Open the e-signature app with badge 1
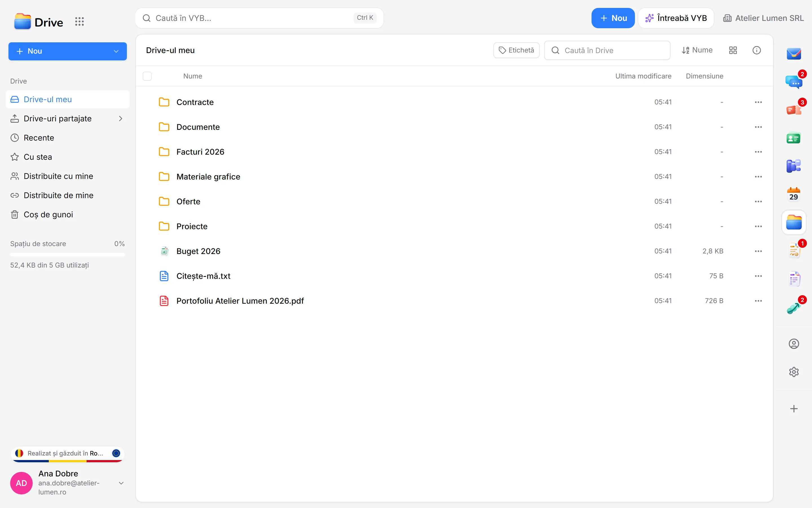812x508 pixels. 794,251
